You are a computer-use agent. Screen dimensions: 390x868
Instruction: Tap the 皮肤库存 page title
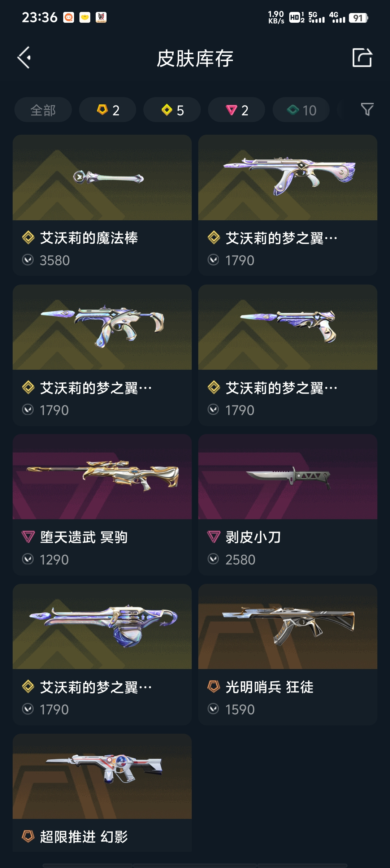[195, 58]
